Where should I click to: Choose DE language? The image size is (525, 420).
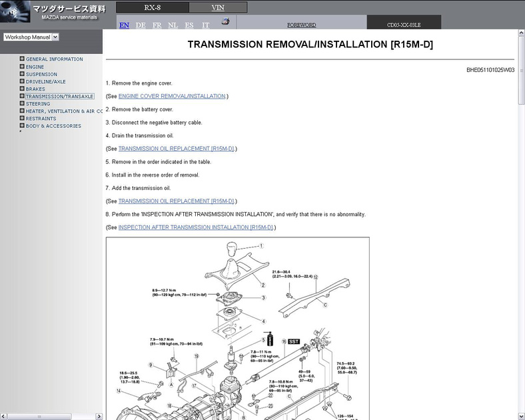[141, 25]
